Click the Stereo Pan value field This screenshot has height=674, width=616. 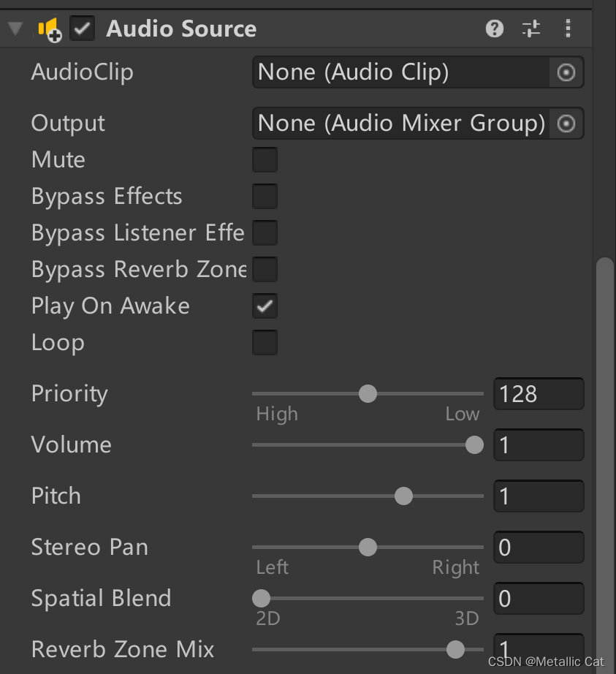[539, 548]
